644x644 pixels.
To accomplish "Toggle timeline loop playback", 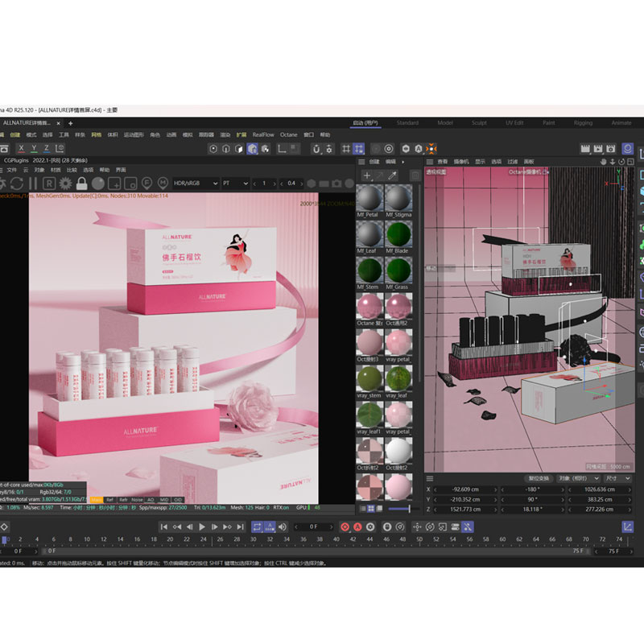I will (x=257, y=527).
